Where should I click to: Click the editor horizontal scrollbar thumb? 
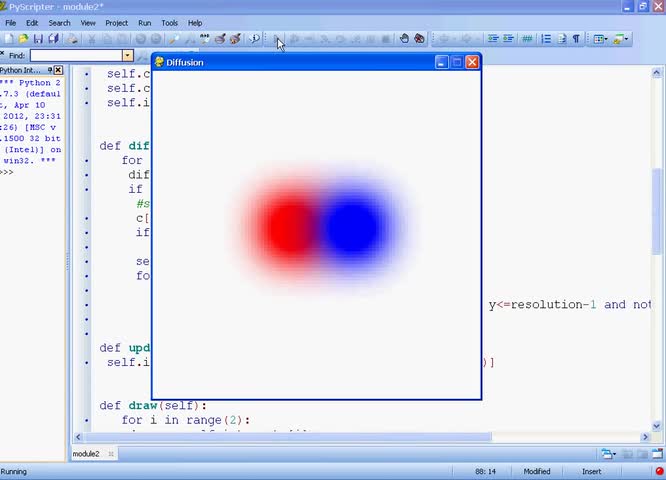(x=288, y=437)
